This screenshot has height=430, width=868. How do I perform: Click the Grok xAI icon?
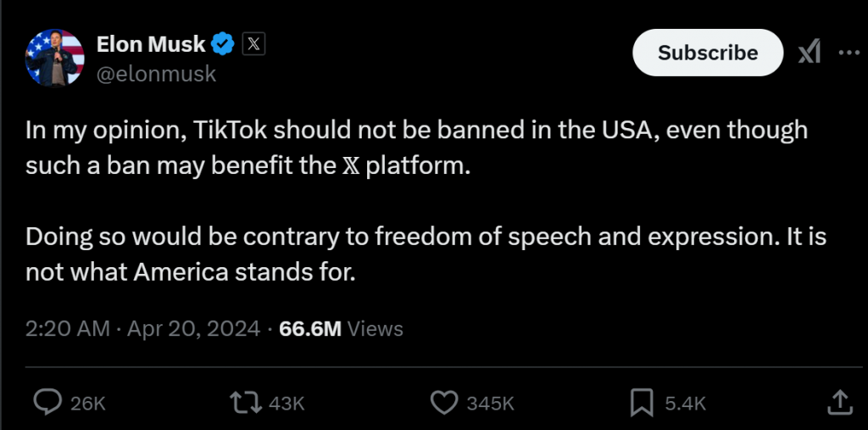pyautogui.click(x=809, y=53)
